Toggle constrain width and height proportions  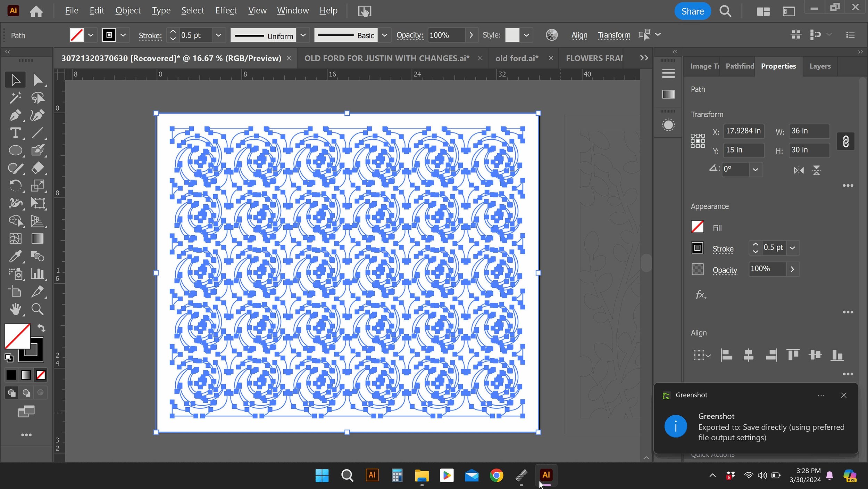click(x=845, y=141)
